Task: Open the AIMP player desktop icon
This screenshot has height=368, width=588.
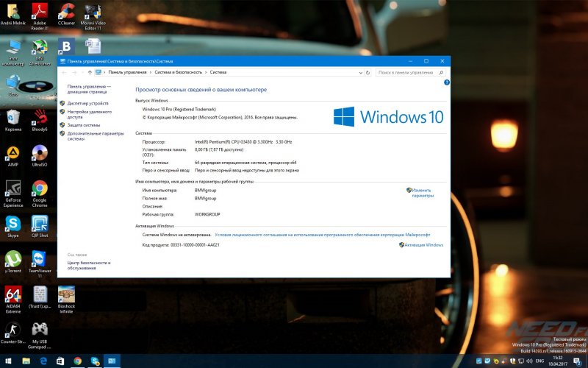Action: (12, 153)
